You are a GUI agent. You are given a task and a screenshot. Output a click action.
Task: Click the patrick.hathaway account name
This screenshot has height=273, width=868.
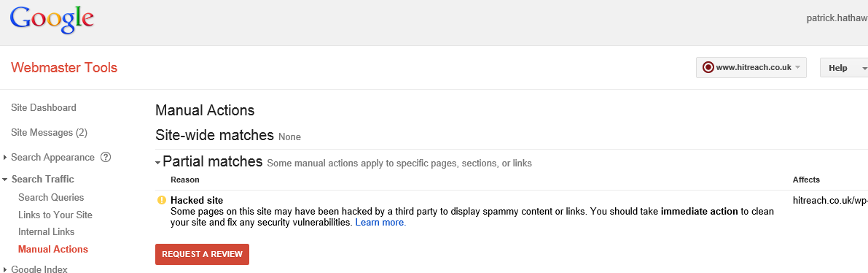837,18
